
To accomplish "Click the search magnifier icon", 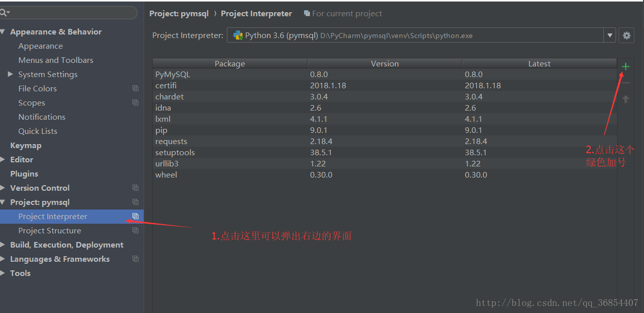I will point(4,12).
